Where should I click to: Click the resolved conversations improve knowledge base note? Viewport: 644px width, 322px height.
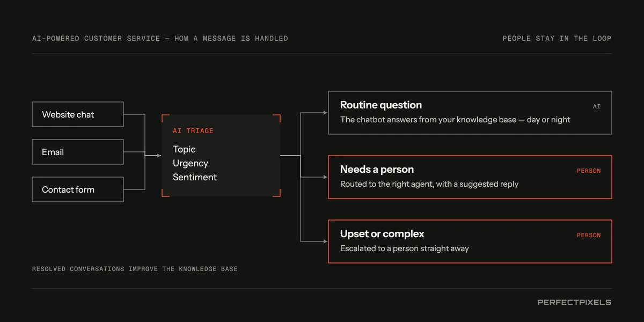click(135, 269)
